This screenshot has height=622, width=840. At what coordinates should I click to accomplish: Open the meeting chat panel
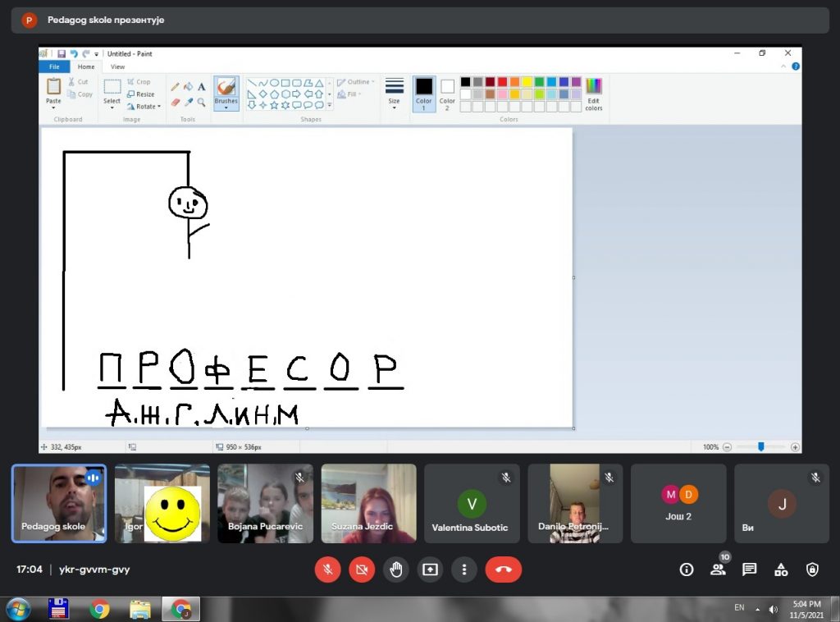click(x=749, y=569)
